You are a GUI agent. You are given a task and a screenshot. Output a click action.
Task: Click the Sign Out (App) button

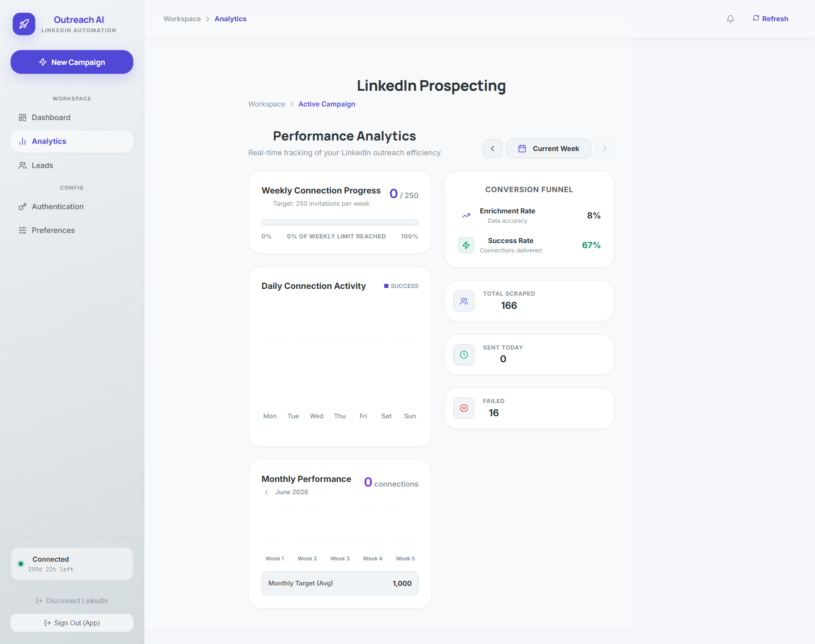click(x=72, y=623)
